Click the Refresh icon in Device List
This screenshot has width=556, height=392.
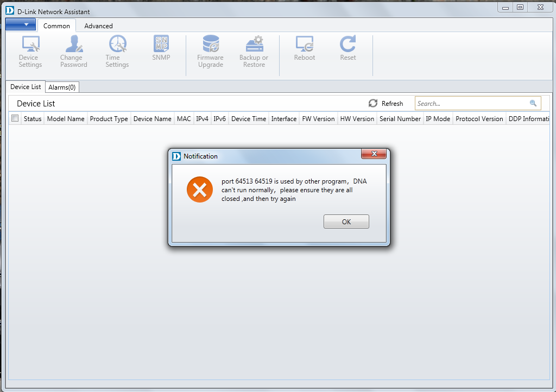[373, 103]
